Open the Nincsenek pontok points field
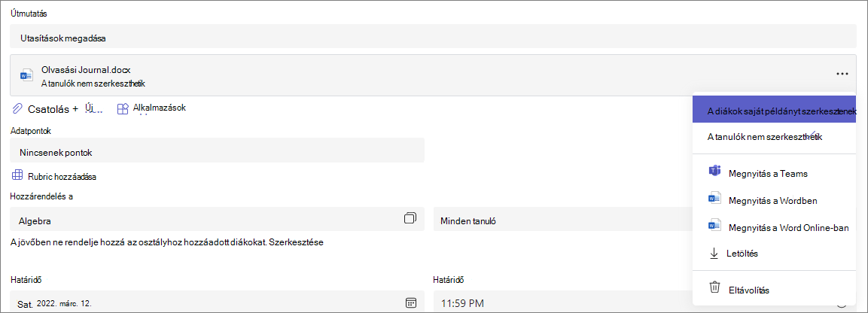The image size is (868, 313). pyautogui.click(x=217, y=150)
